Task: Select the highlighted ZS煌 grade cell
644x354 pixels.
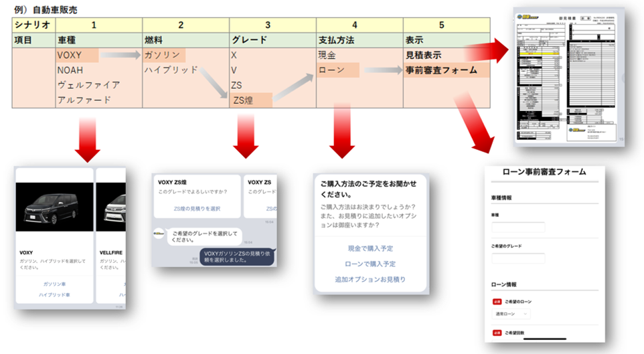Action: point(250,100)
